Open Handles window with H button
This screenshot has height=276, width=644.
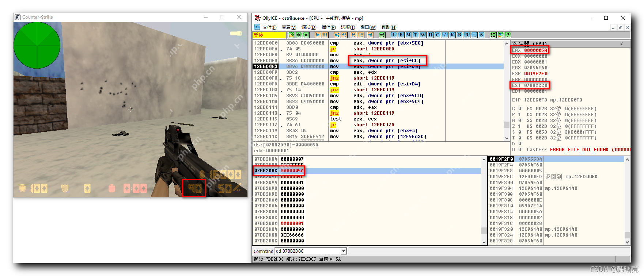click(x=430, y=35)
